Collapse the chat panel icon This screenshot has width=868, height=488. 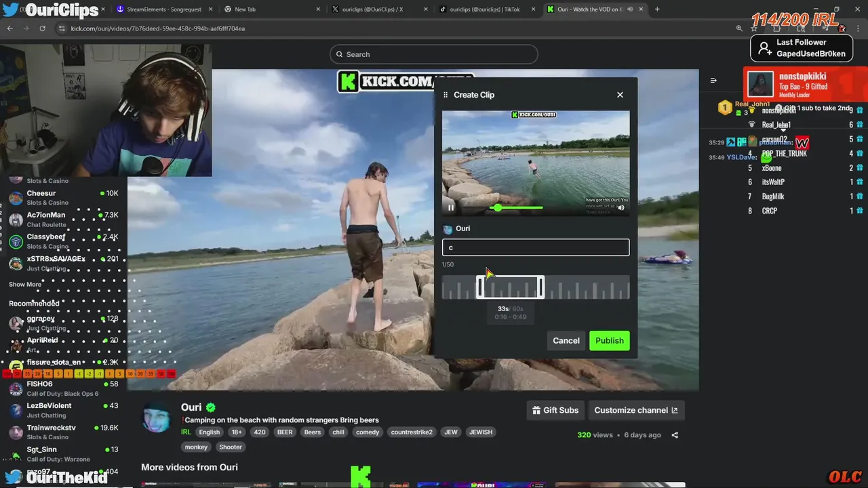[713, 80]
